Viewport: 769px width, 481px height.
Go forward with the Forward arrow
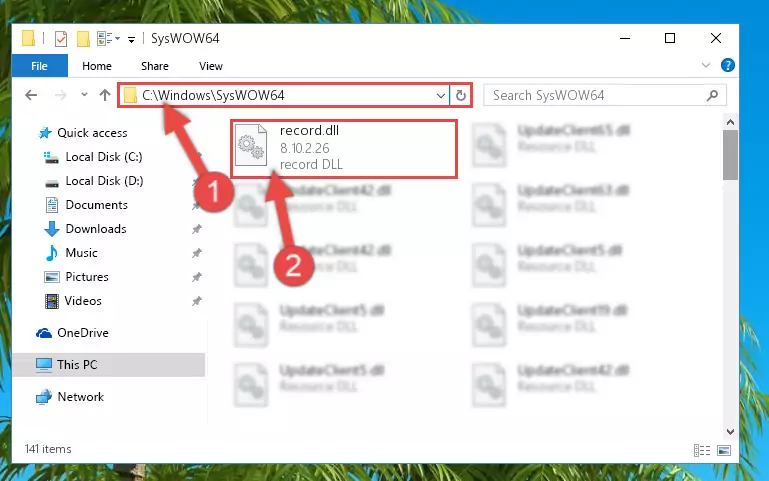click(60, 95)
